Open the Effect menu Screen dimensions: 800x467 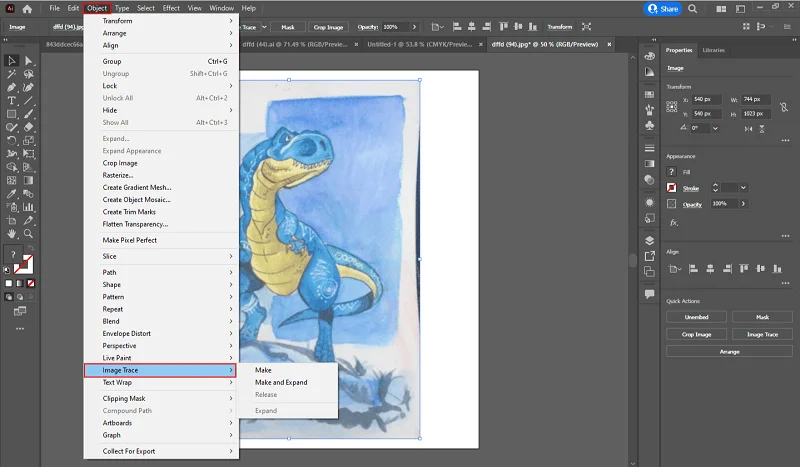click(171, 8)
